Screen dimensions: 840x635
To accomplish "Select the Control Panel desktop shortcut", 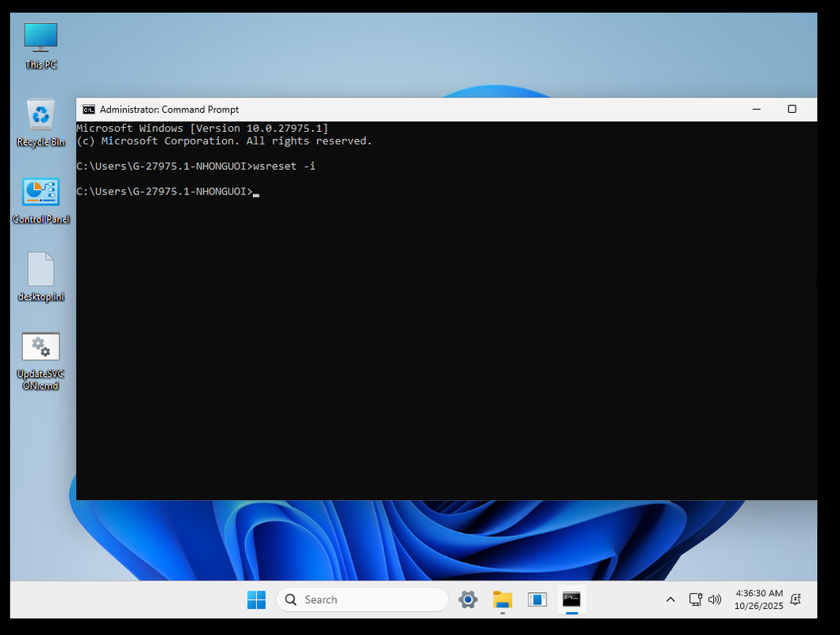I will coord(40,200).
